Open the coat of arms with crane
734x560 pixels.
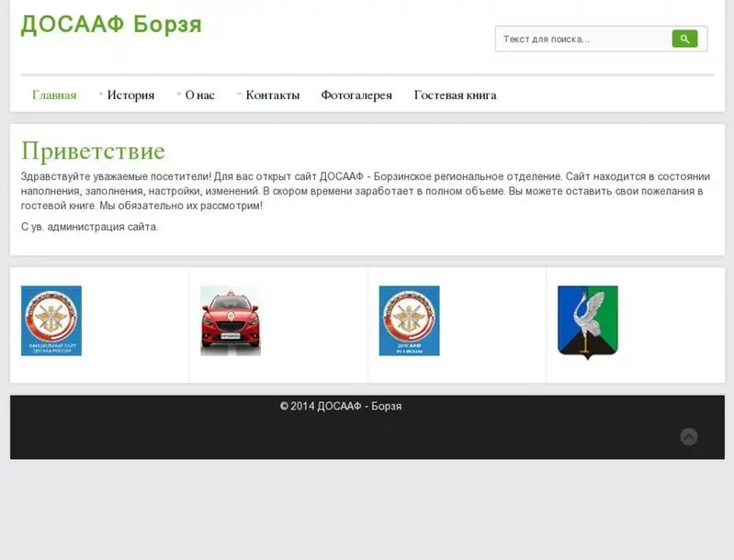(x=588, y=323)
